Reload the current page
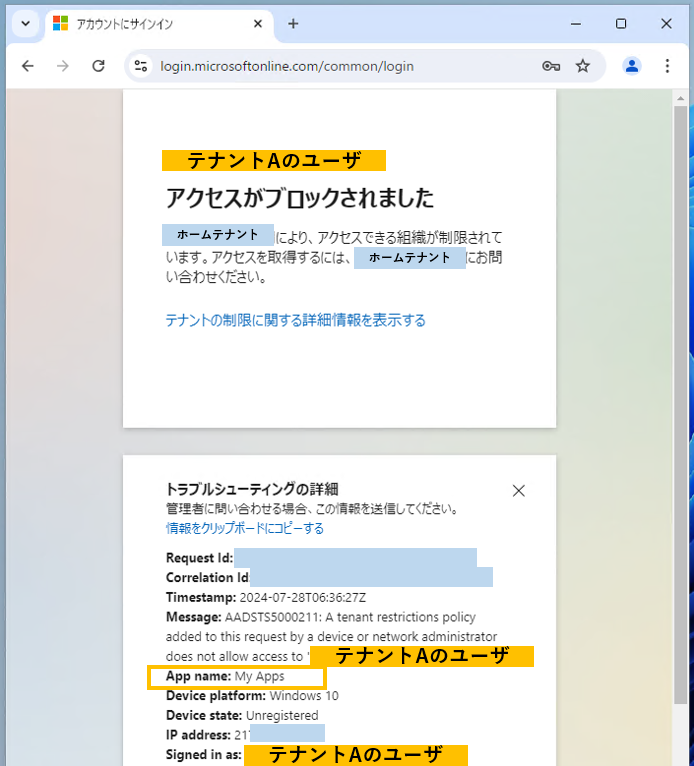 99,66
